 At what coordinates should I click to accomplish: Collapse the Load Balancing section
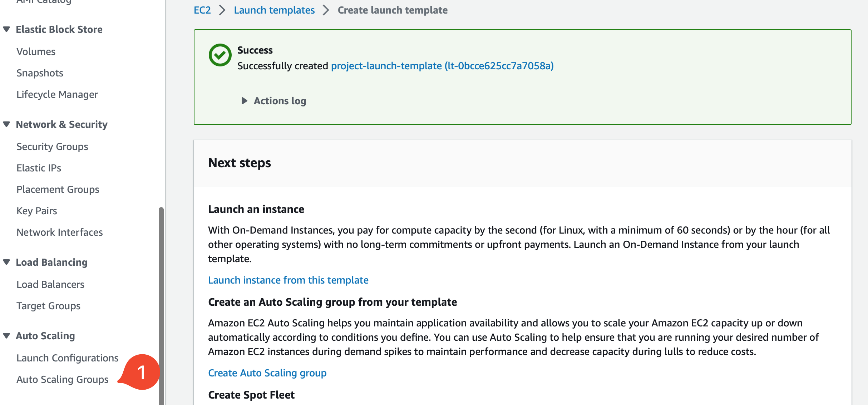click(6, 262)
